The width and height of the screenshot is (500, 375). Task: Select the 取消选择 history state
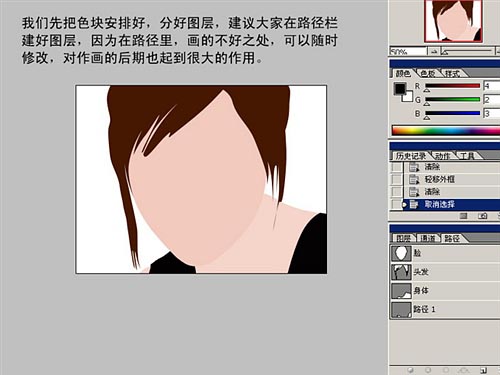pyautogui.click(x=451, y=204)
